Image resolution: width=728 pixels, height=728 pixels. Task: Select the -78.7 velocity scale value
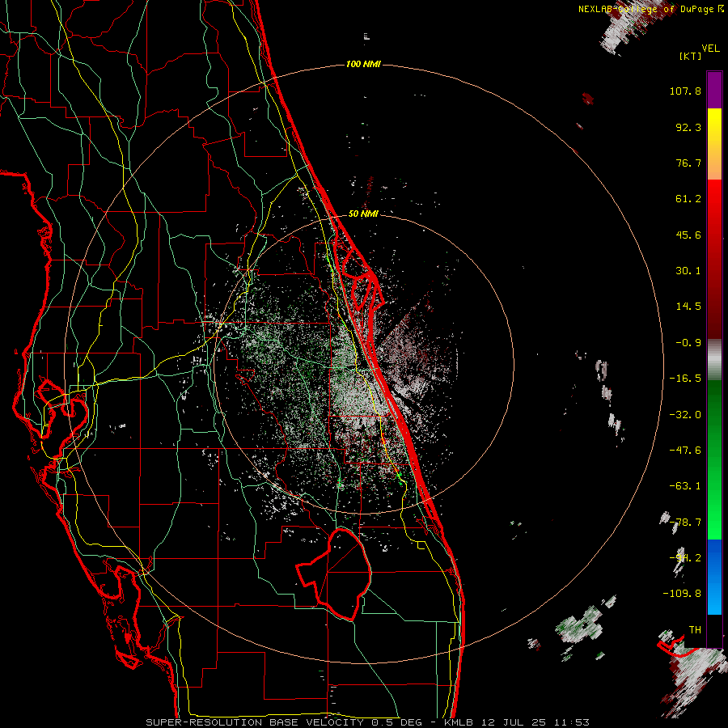(685, 523)
